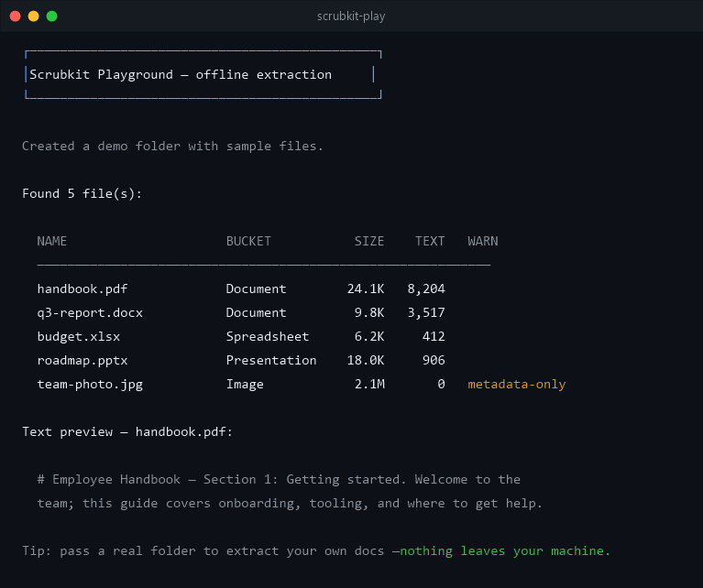Click green 'nothing leaves your machine.' text

(505, 550)
